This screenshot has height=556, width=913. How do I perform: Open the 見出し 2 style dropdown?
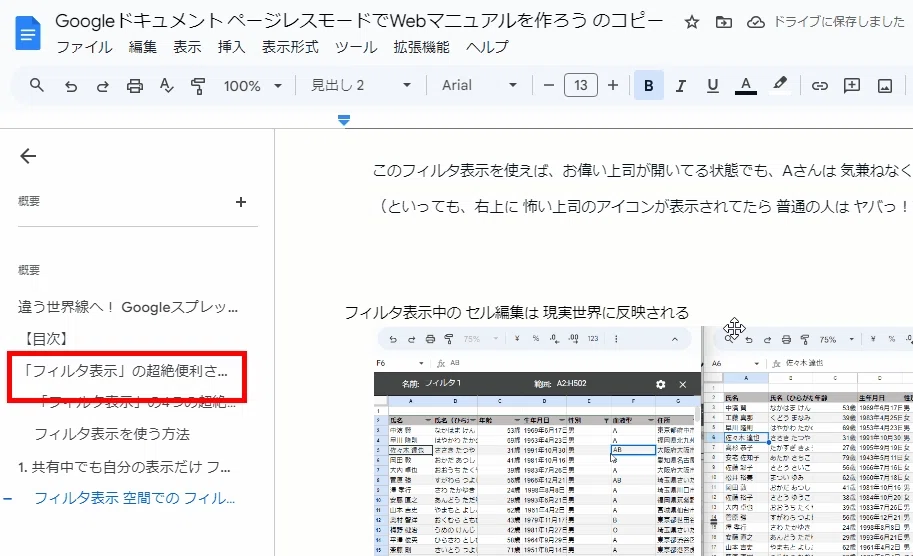[x=361, y=86]
